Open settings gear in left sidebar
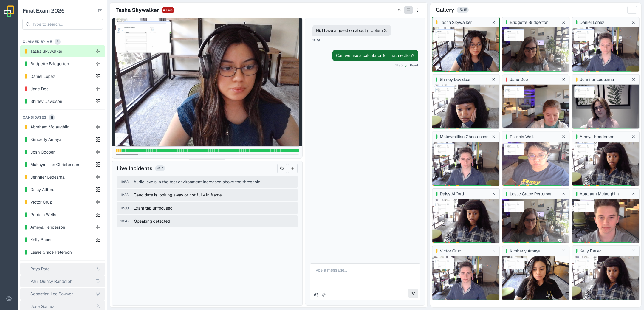Screen dimensions: 644x310 (x=9, y=299)
